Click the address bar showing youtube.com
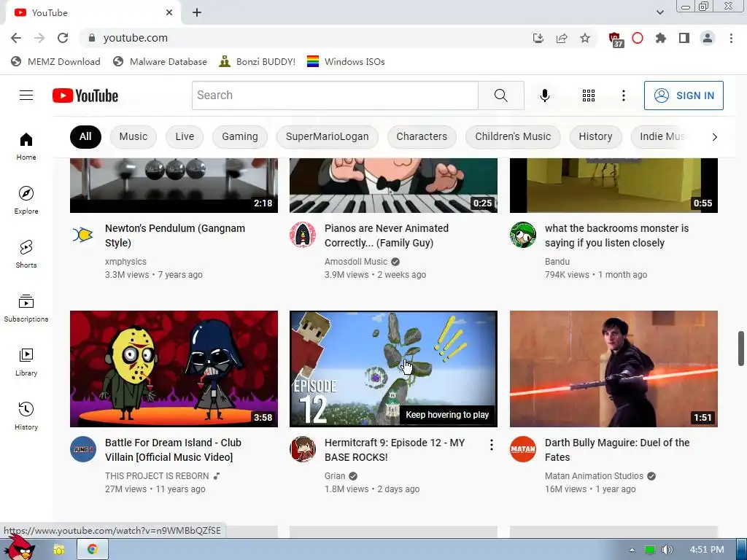Image resolution: width=747 pixels, height=560 pixels. [305, 38]
